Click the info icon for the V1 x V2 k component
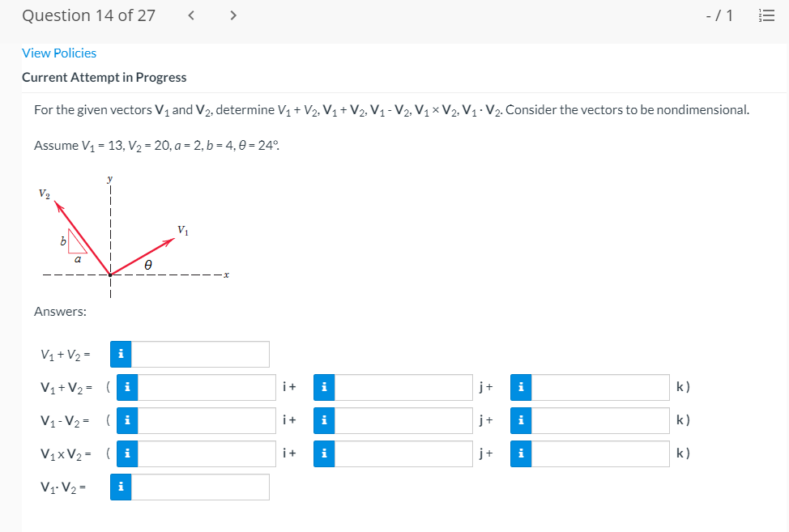The height and width of the screenshot is (532, 789). point(520,453)
